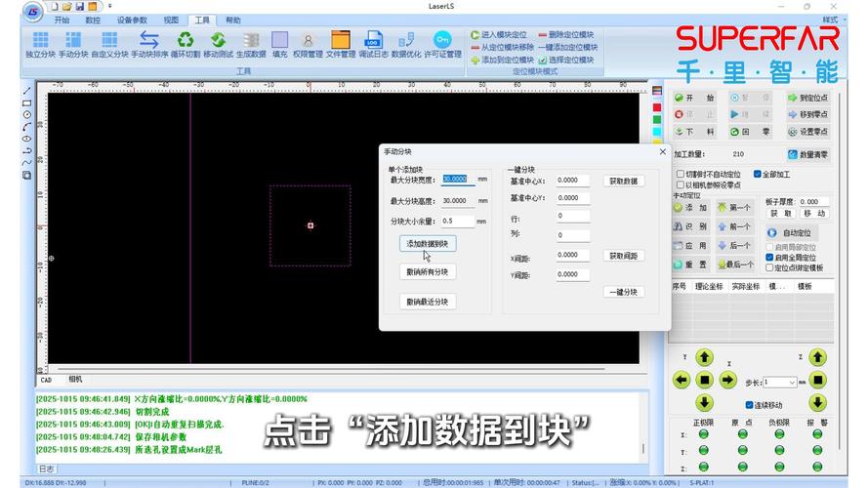Click the 基准中心X input field

pyautogui.click(x=573, y=181)
